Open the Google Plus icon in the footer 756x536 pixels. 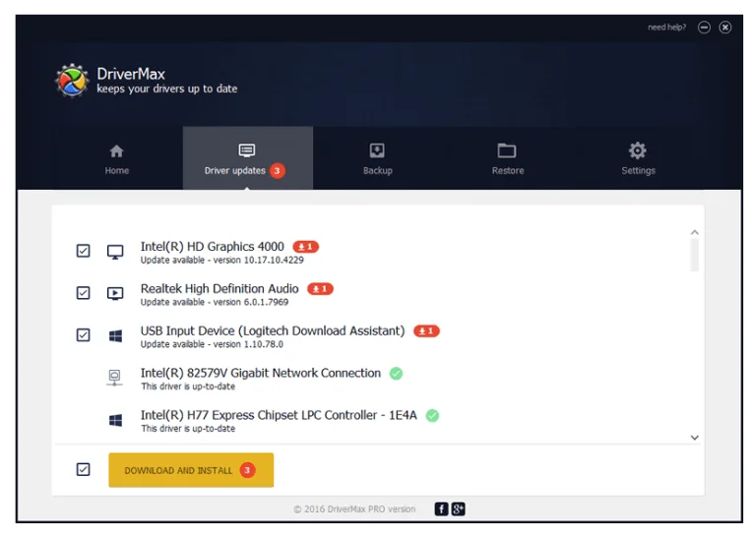(458, 509)
